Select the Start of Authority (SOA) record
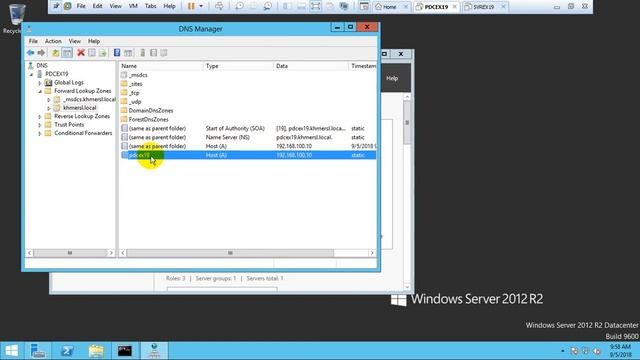This screenshot has width=640, height=360. (248, 129)
